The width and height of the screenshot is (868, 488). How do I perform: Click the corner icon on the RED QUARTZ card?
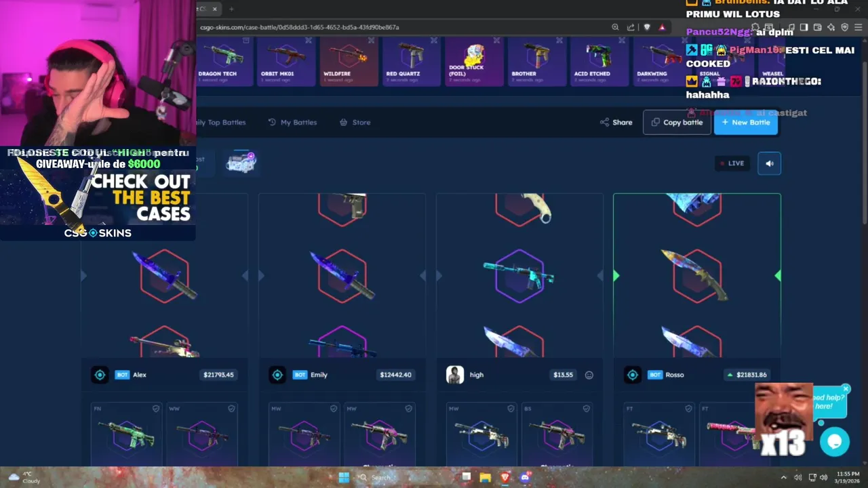click(433, 41)
